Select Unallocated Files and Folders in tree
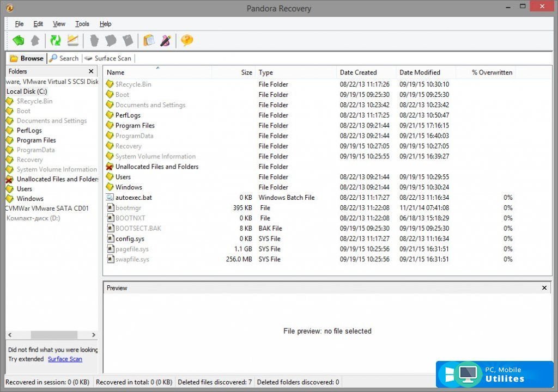Viewport: 558px width, 392px height. [57, 179]
